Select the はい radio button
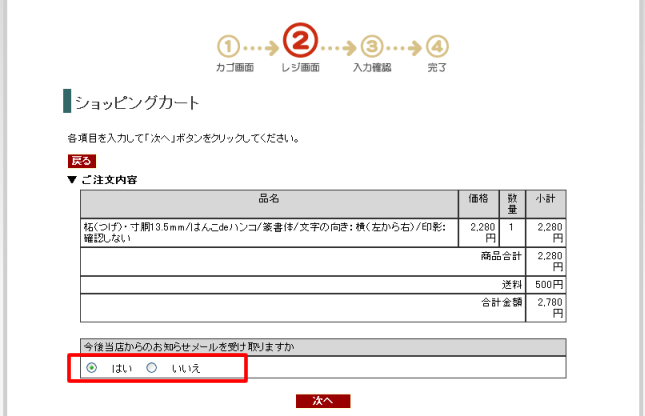 92,368
